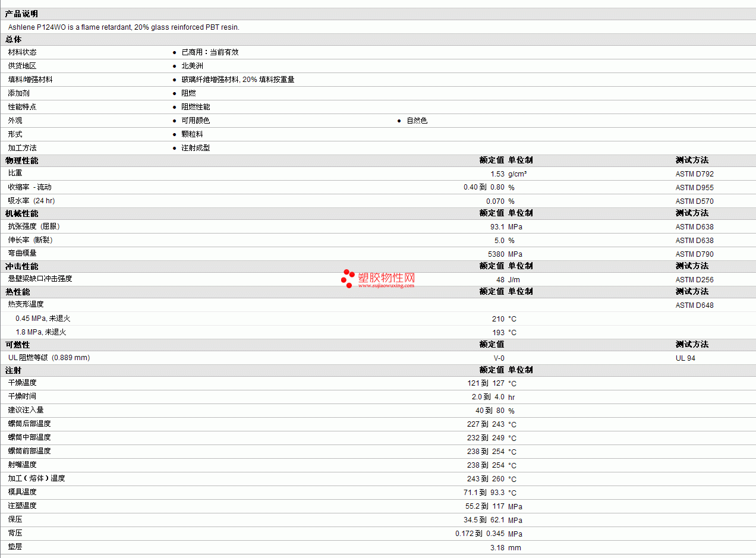Click the '总体' section header
The height and width of the screenshot is (558, 756).
[x=13, y=39]
